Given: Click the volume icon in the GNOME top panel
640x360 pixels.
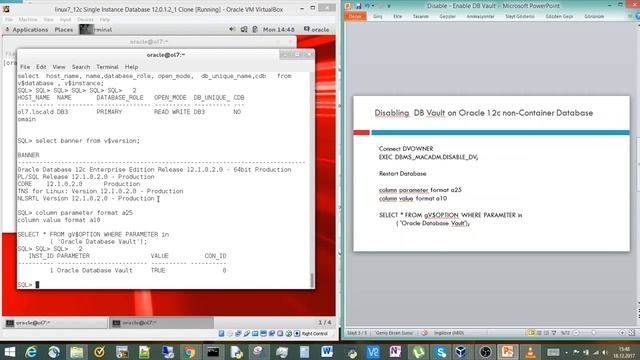Looking at the screenshot, I should (232, 29).
